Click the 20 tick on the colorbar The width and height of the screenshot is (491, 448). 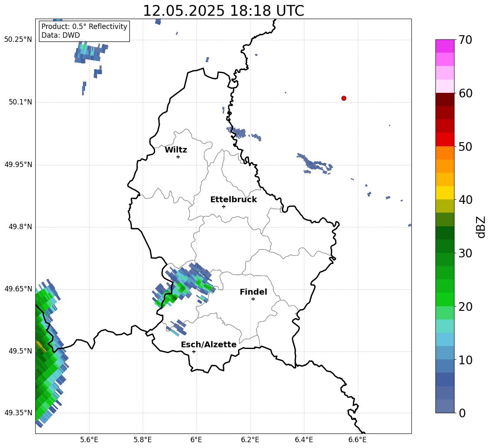coord(465,307)
